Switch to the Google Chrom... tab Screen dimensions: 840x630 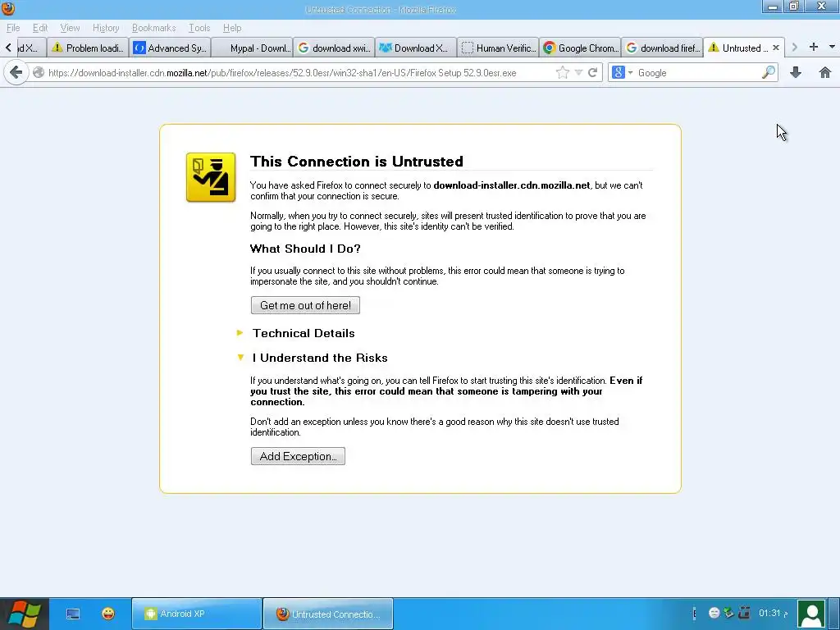coord(581,48)
